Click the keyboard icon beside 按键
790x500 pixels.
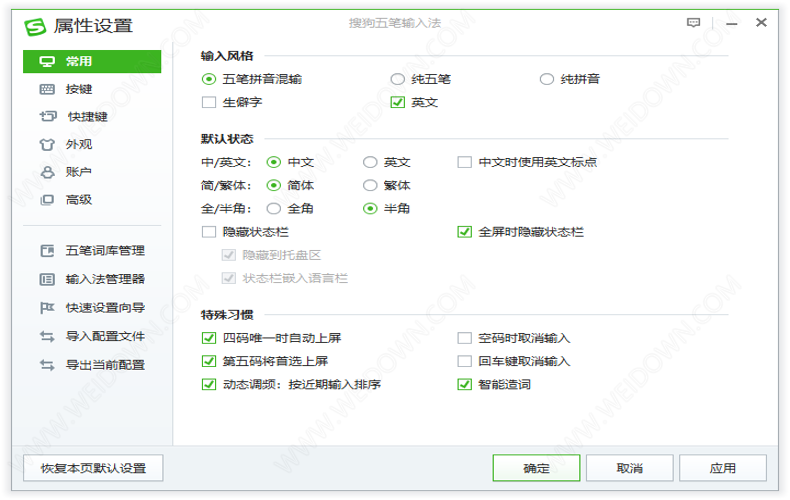click(47, 89)
